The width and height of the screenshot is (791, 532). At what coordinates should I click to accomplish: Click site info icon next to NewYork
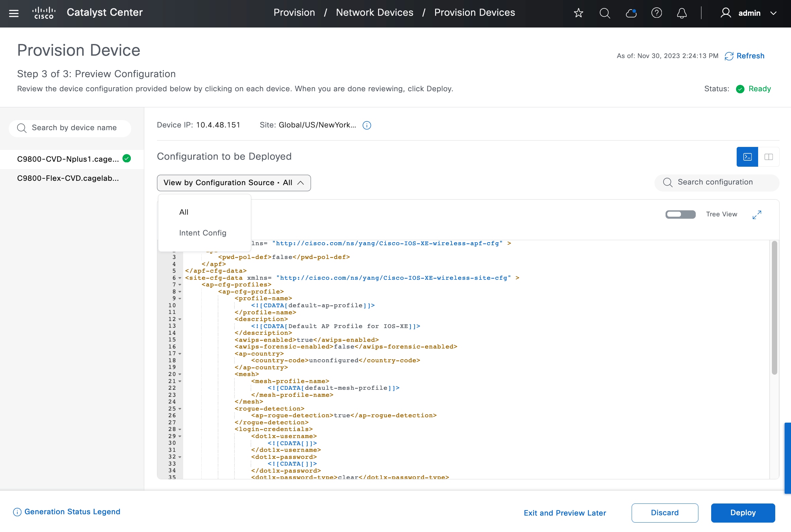point(367,125)
